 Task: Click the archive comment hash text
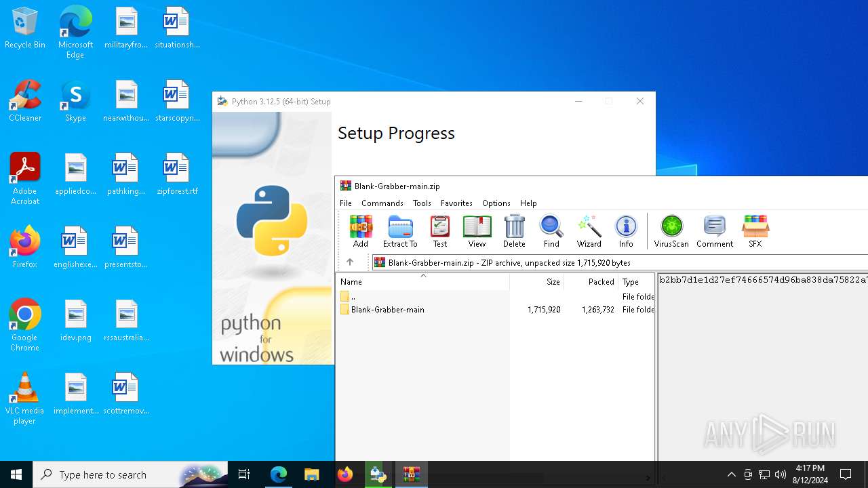[x=764, y=280]
